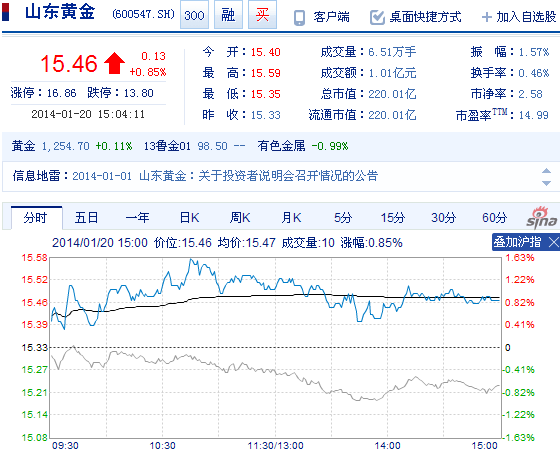Click the sina logo icon
This screenshot has height=452, width=560.
[542, 217]
